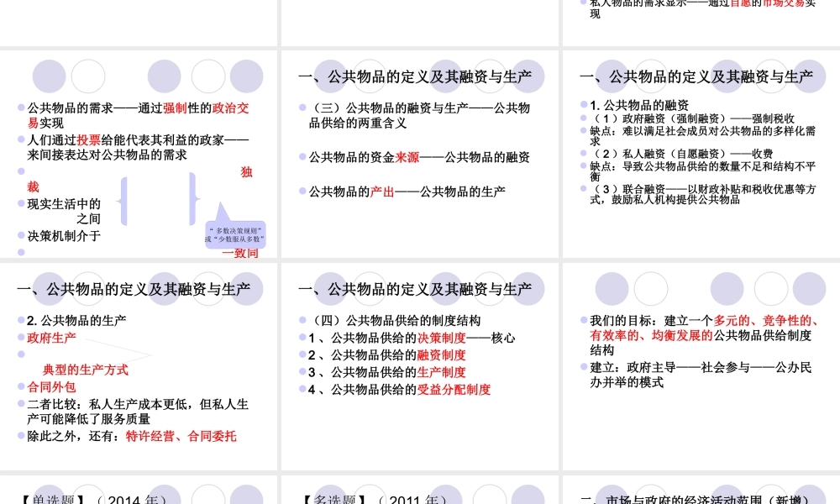Open the '【单选题】(2014年)' slide thumbnail
840x504 pixels.
pyautogui.click(x=139, y=490)
